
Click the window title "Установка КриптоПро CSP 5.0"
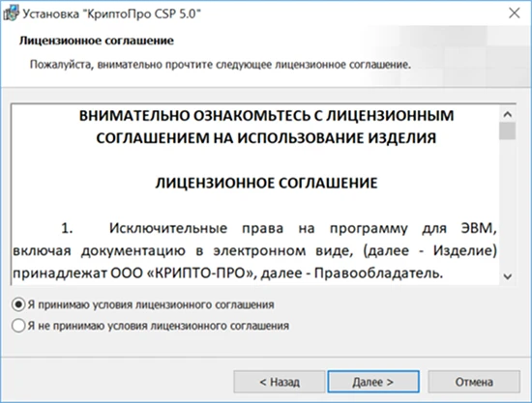111,14
